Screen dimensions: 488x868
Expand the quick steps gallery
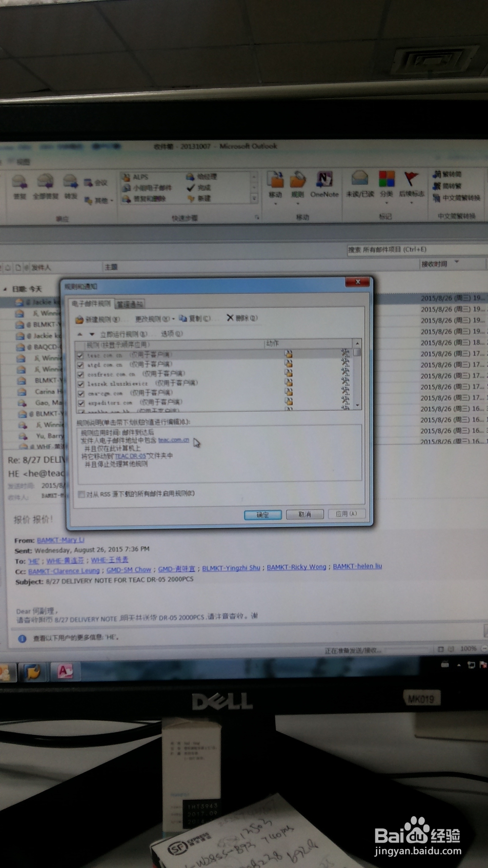tap(254, 198)
